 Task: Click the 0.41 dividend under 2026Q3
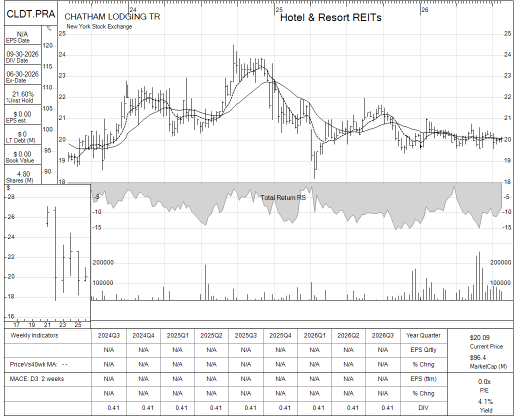pos(387,408)
